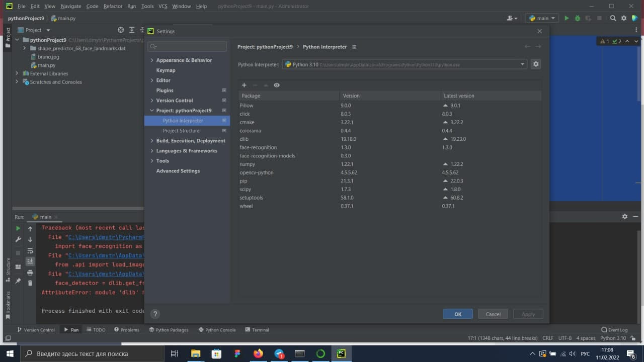
Task: Open the main run configuration dropdown
Action: pos(542,18)
